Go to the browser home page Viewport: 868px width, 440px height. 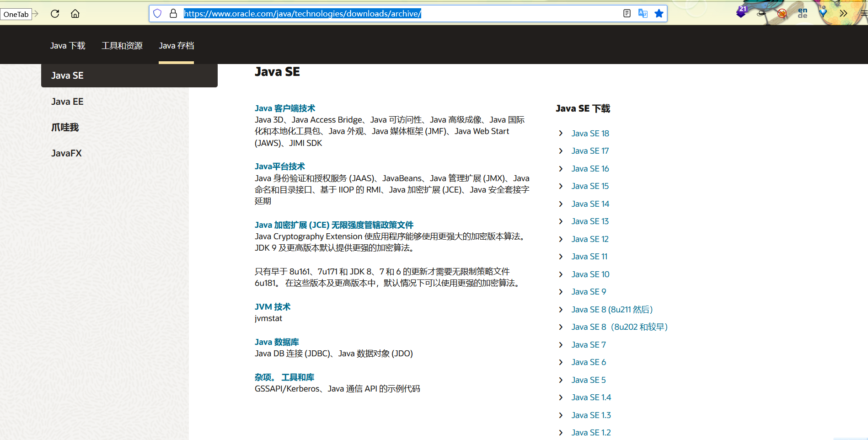click(75, 14)
